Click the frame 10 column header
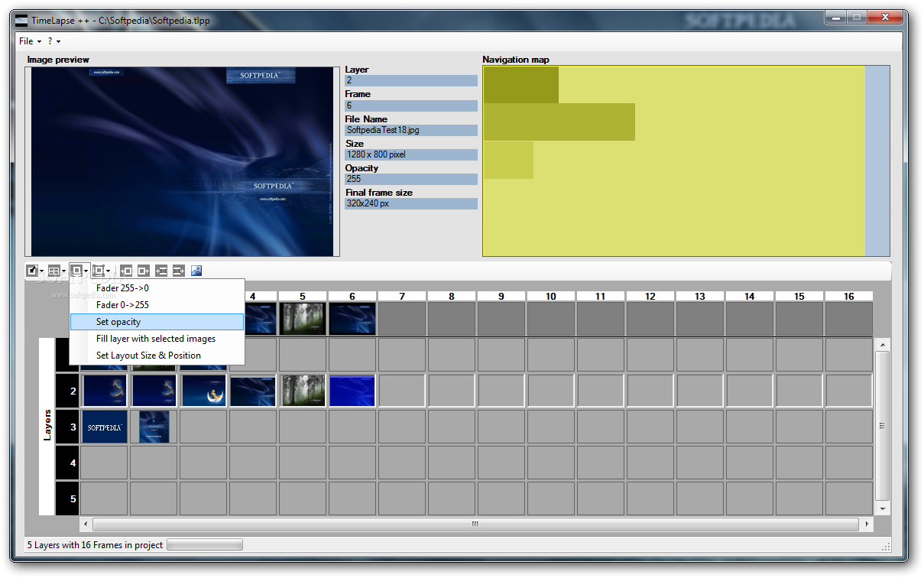This screenshot has height=578, width=924. coord(551,296)
